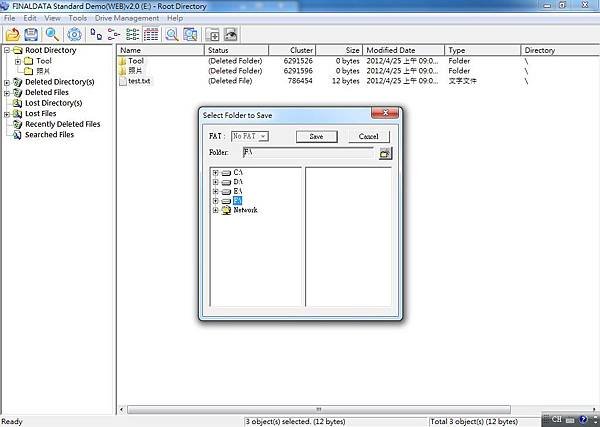Open the FAT dropdown in dialog
600x427 pixels.
pyautogui.click(x=250, y=136)
